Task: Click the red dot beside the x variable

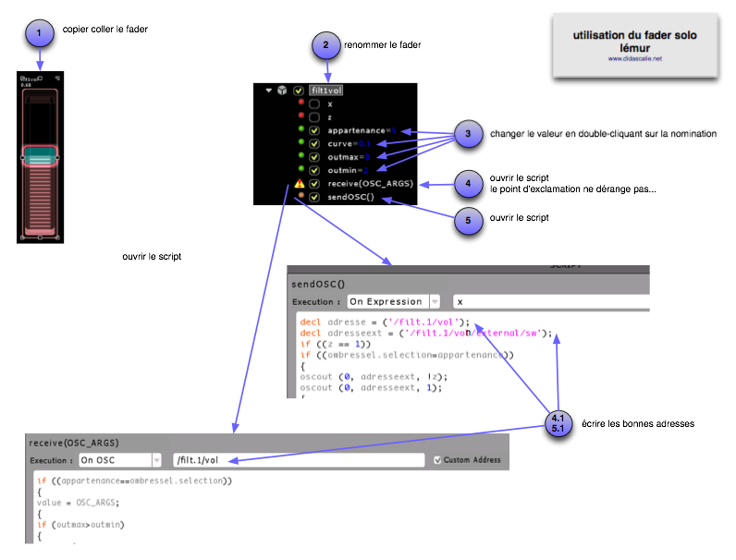Action: 301,104
